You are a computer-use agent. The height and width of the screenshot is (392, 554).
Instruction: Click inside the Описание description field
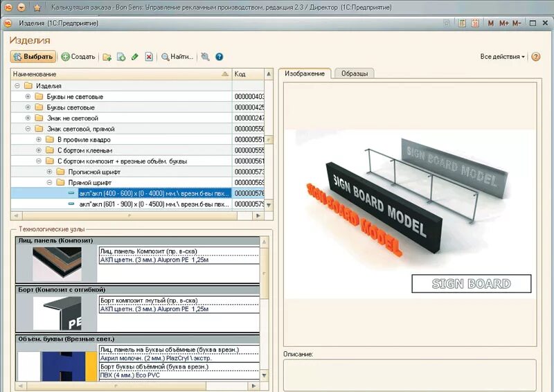coord(410,375)
